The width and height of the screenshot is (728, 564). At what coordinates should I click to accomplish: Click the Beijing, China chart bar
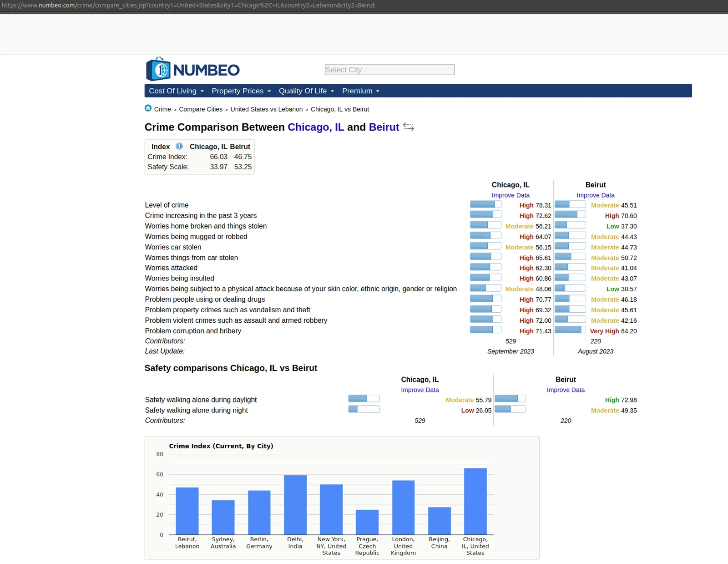tap(440, 521)
